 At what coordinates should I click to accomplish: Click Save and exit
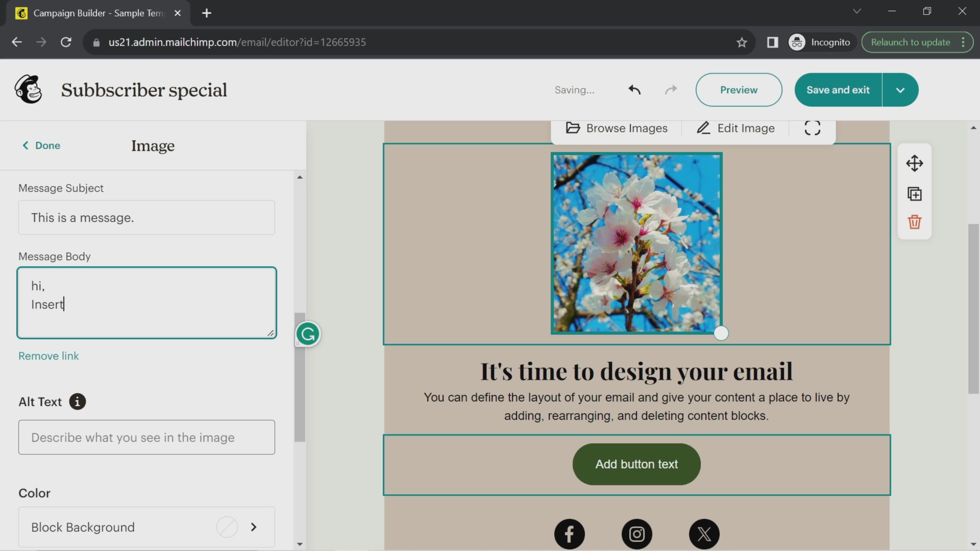pyautogui.click(x=838, y=90)
